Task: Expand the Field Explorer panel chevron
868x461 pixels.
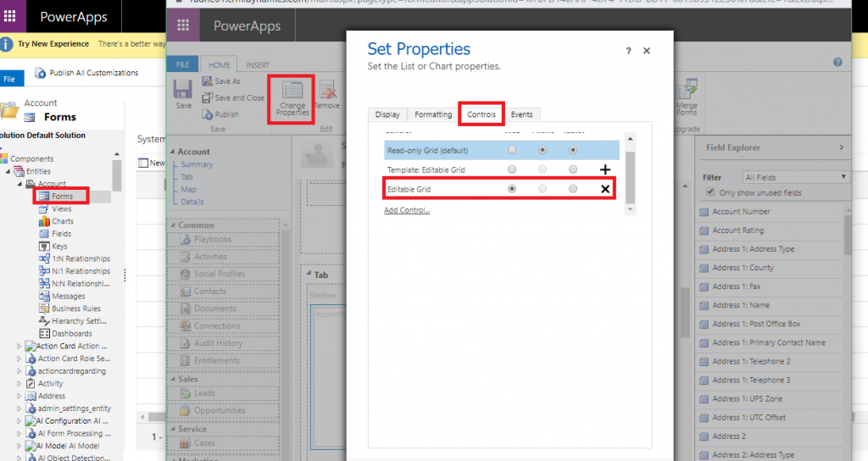Action: (x=842, y=147)
